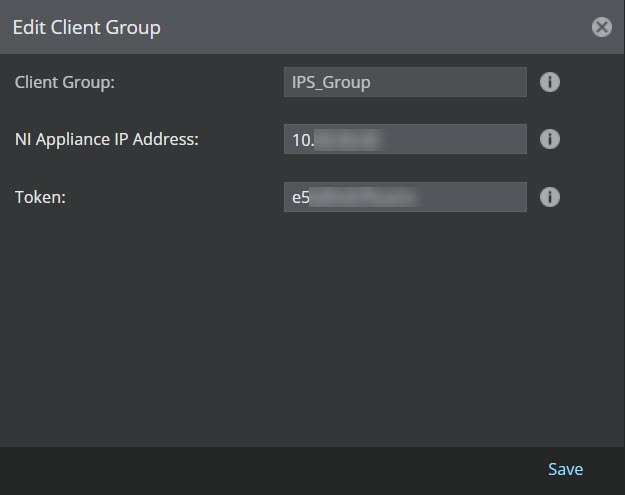Save the client group changes
The height and width of the screenshot is (495, 625).
coord(565,469)
